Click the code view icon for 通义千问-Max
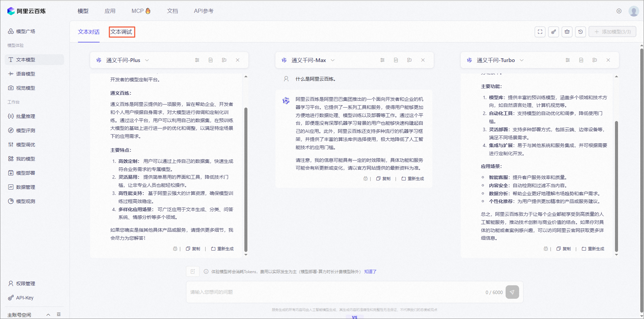Image resolution: width=644 pixels, height=319 pixels. [x=396, y=60]
